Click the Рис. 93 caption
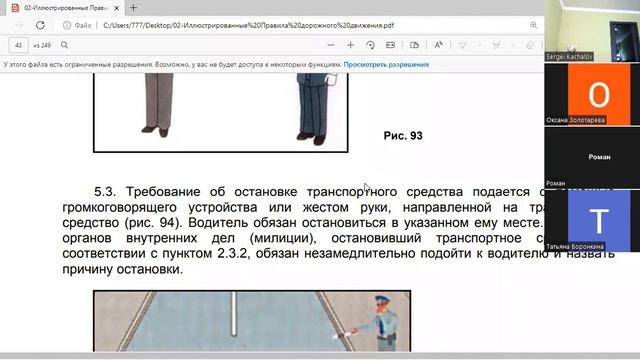 [403, 136]
